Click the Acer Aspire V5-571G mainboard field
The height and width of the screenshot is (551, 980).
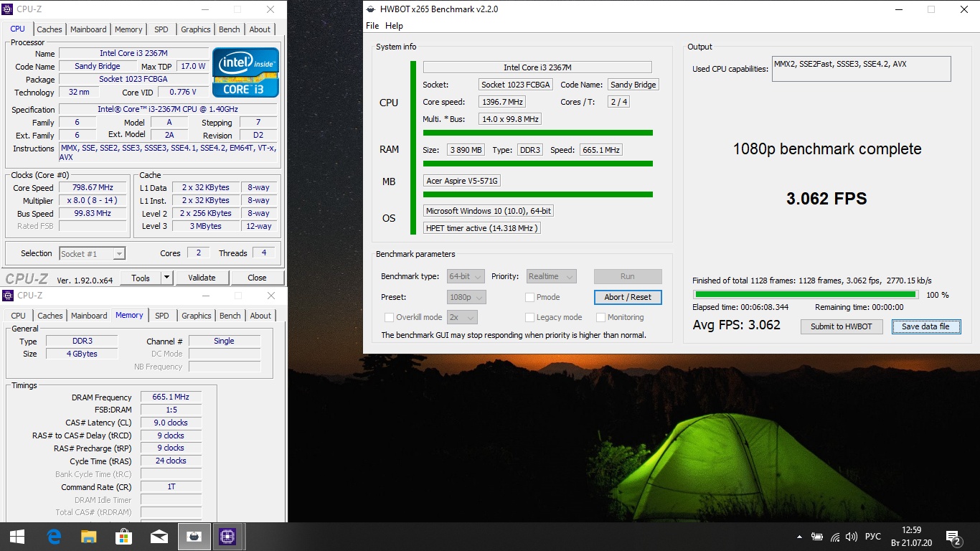point(462,181)
